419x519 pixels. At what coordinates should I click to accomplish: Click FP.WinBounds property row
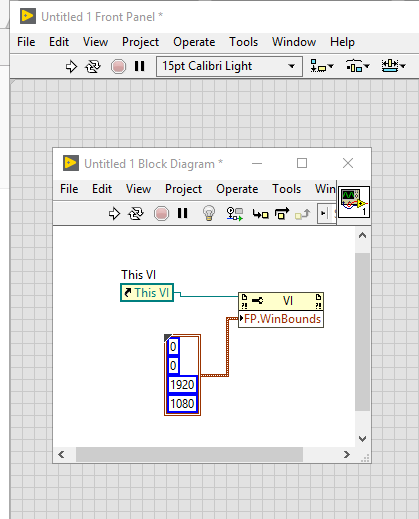[x=281, y=319]
